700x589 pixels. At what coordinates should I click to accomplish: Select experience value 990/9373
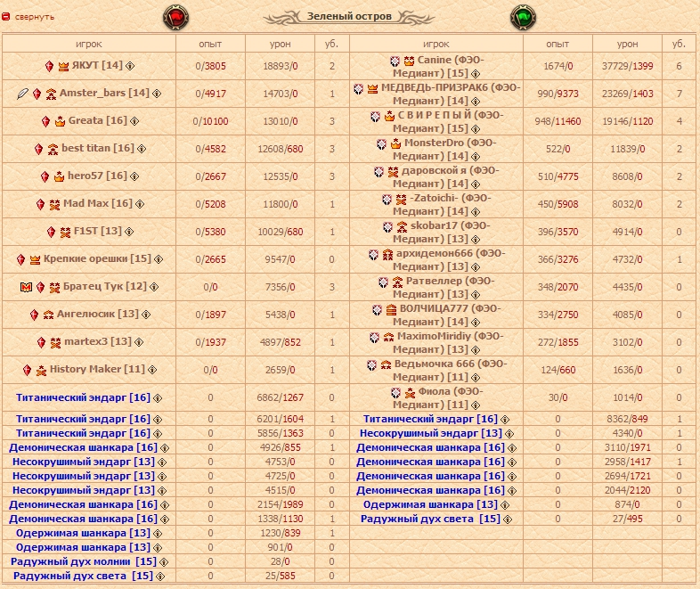tap(558, 94)
